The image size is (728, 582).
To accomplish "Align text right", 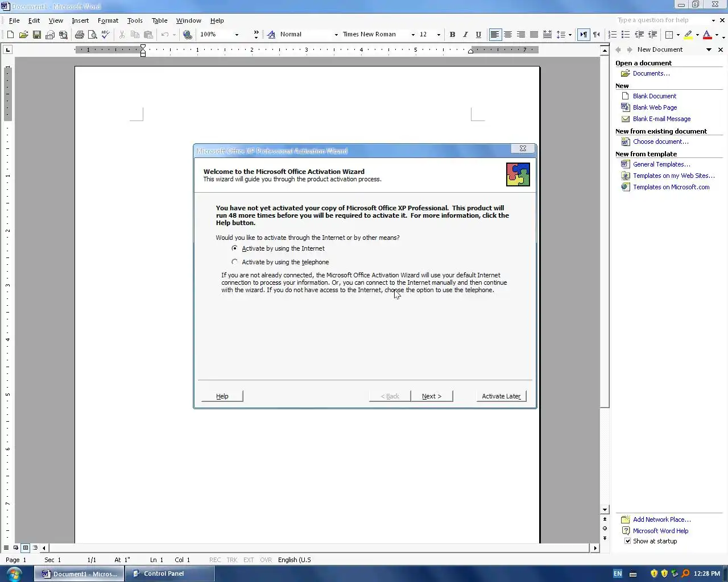I will 521,35.
